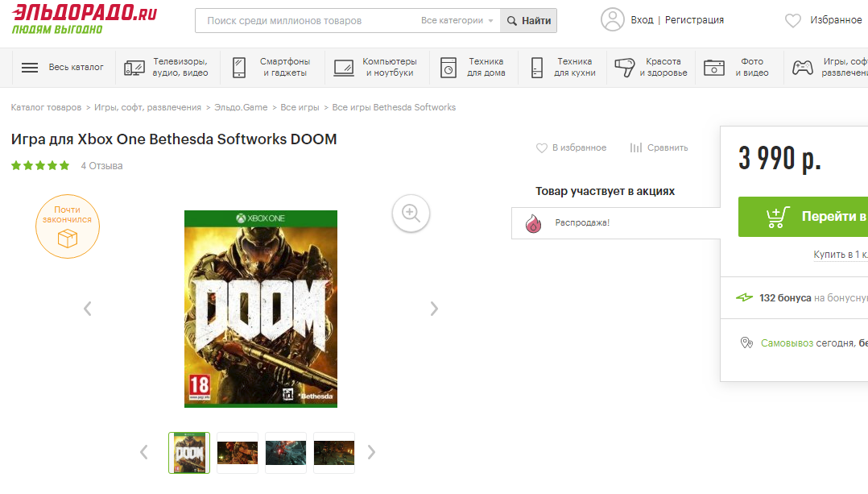This screenshot has height=494, width=868.
Task: Click the '3 990 р.' price
Action: tap(779, 159)
